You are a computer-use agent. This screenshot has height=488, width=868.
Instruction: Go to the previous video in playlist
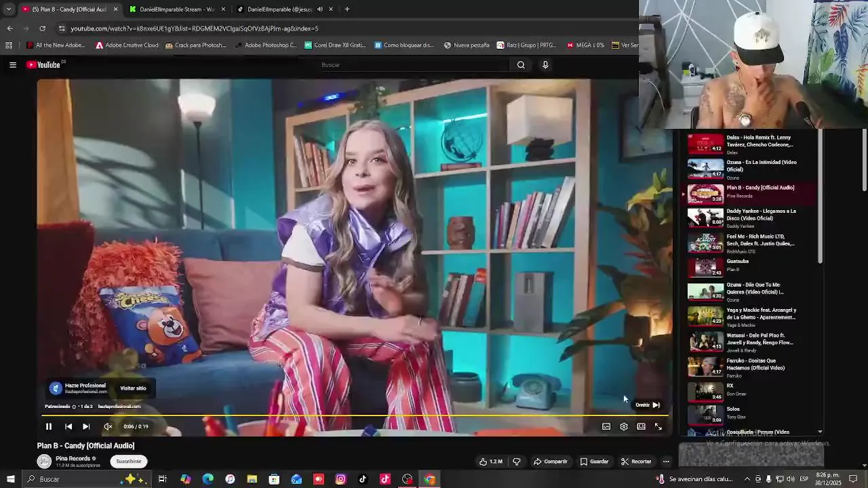68,426
